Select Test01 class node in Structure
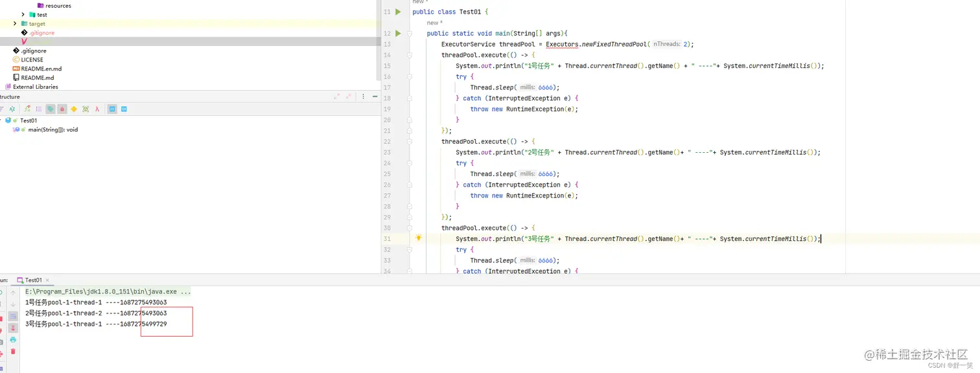This screenshot has width=980, height=373. coord(21,120)
